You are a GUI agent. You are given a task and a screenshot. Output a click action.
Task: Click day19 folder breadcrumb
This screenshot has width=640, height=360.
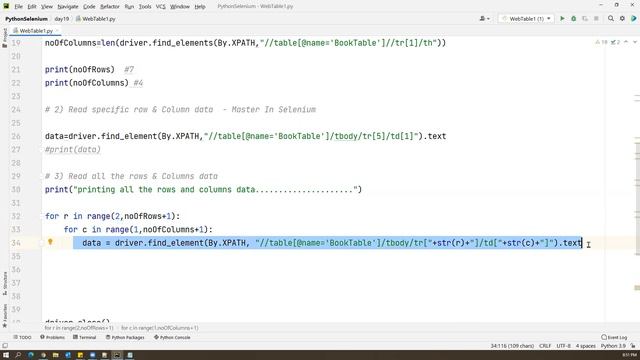click(x=62, y=19)
